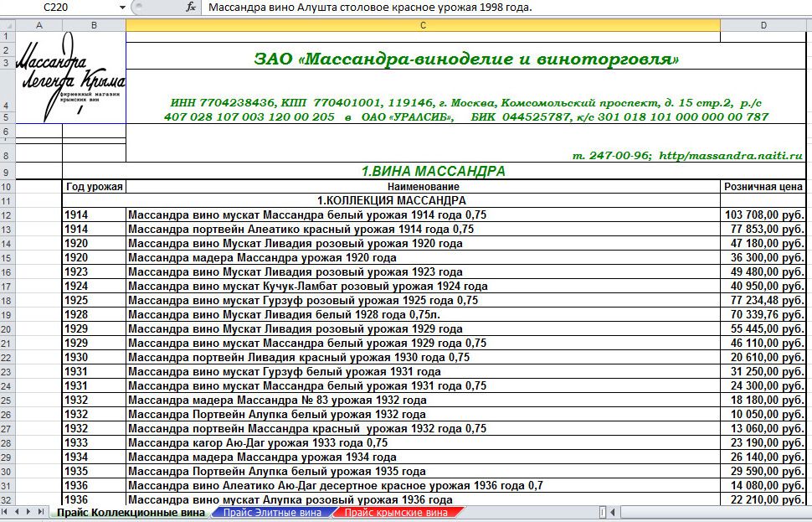Click the Розничная цена header cell
Viewport: 812px width, 522px height.
click(x=763, y=186)
